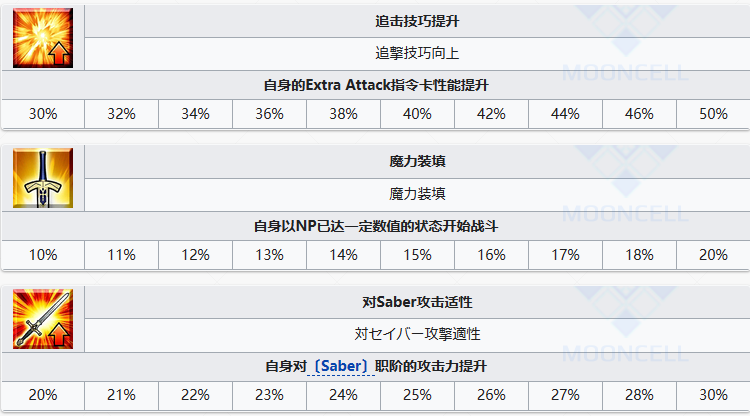Select the 30% cell in first row
This screenshot has width=750, height=416.
(43, 114)
